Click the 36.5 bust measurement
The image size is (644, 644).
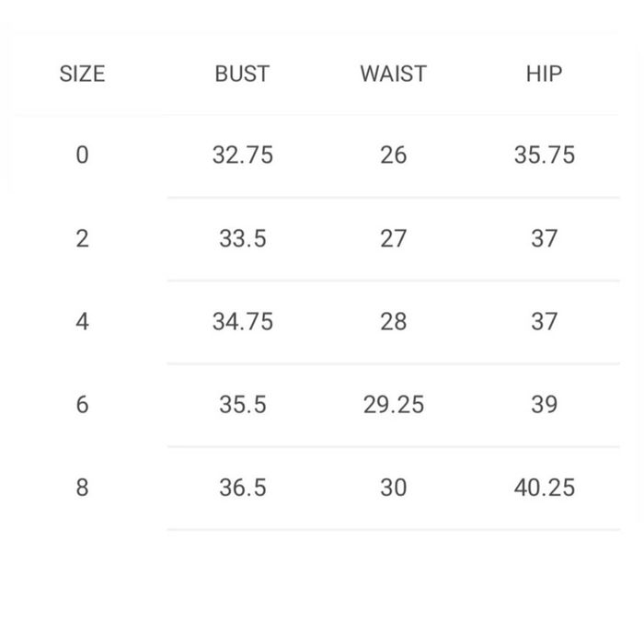point(242,488)
